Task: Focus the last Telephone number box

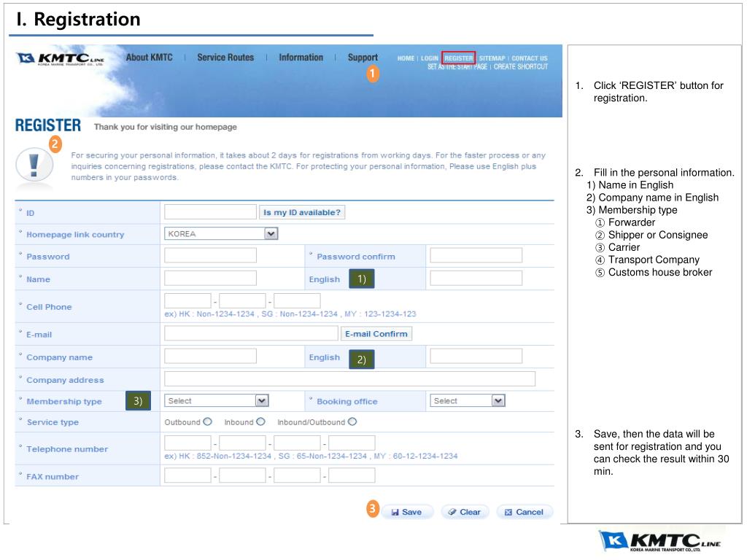Action: (352, 443)
